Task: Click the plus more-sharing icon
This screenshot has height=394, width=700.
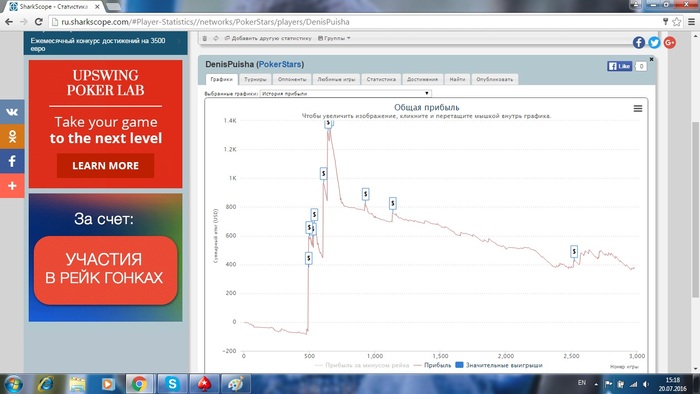Action: click(12, 185)
